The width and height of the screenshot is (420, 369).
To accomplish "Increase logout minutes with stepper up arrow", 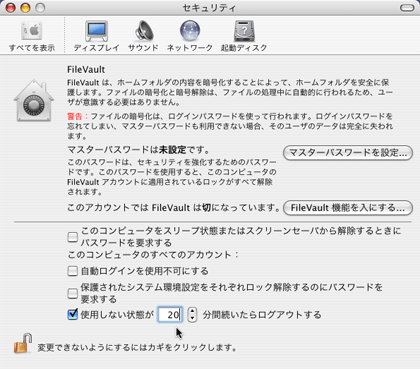I will (192, 311).
